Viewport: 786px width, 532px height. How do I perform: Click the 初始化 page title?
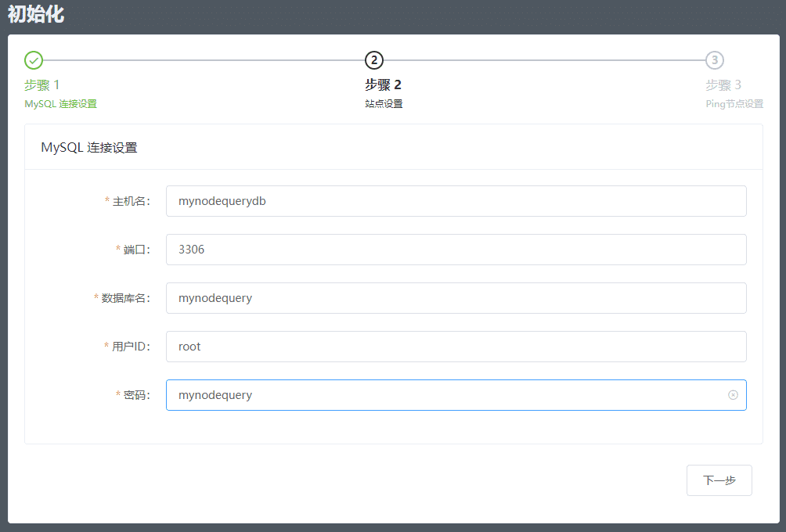36,14
